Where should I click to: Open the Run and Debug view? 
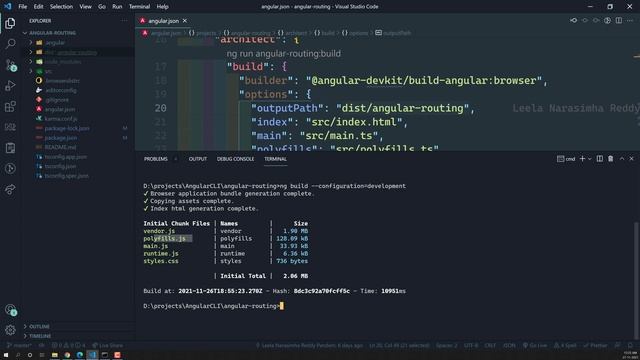point(10,86)
